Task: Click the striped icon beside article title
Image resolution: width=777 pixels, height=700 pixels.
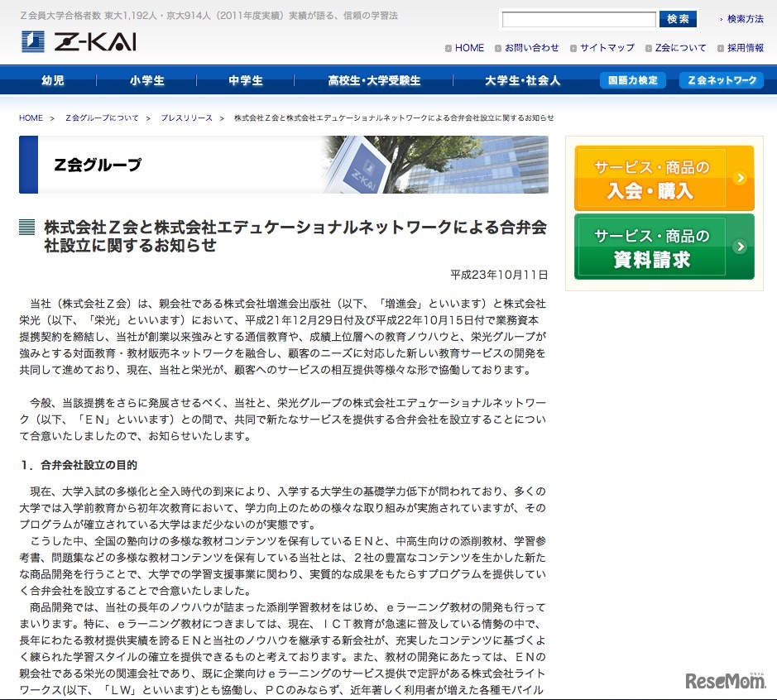Action: 26,227
